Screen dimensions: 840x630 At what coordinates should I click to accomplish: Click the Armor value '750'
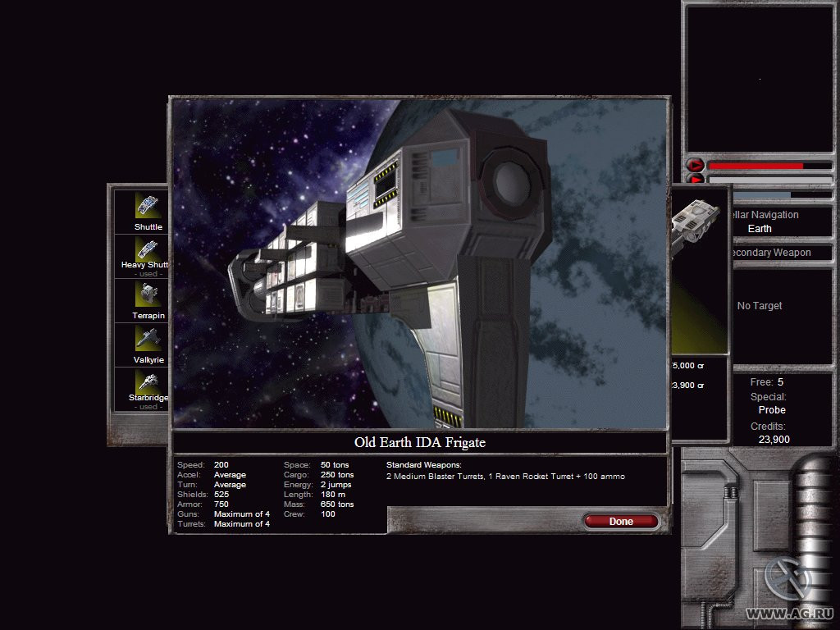(221, 504)
